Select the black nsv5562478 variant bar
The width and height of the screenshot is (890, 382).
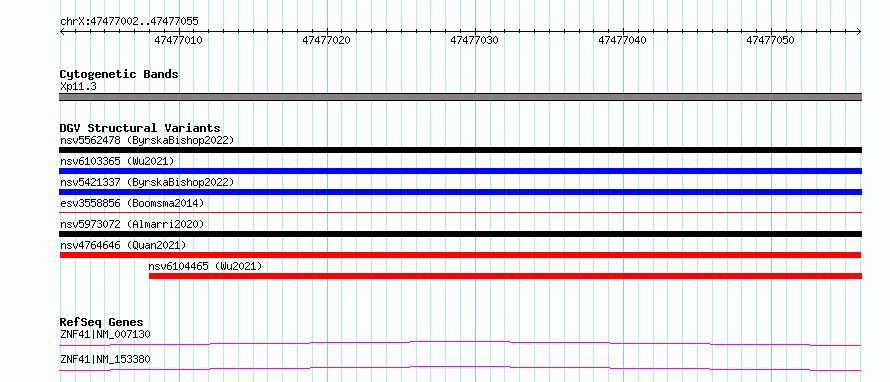tap(460, 150)
